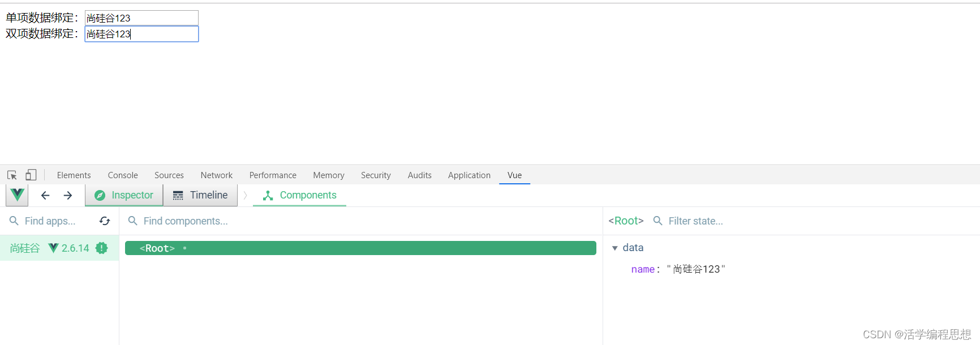Image resolution: width=980 pixels, height=345 pixels.
Task: Select the <Root> component row
Action: (x=360, y=248)
